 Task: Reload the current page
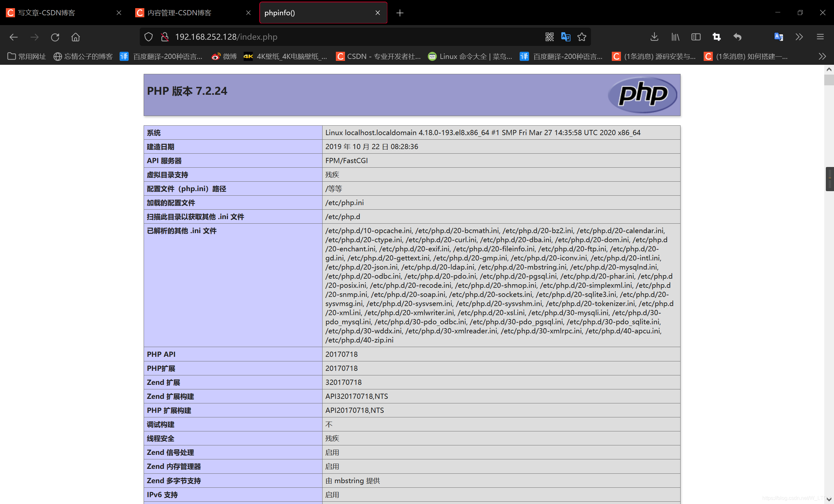pos(55,37)
